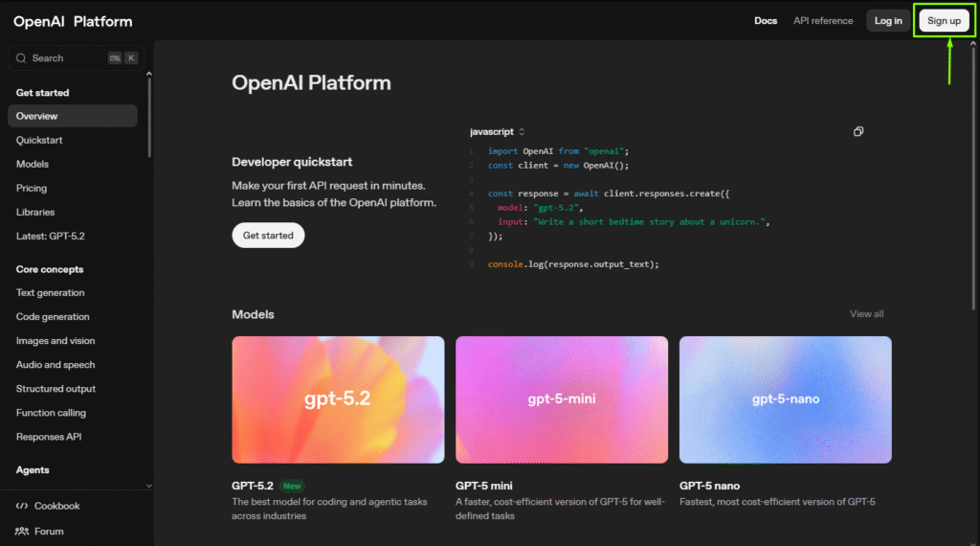
Task: Open the gpt-5-mini model card image
Action: tap(562, 399)
